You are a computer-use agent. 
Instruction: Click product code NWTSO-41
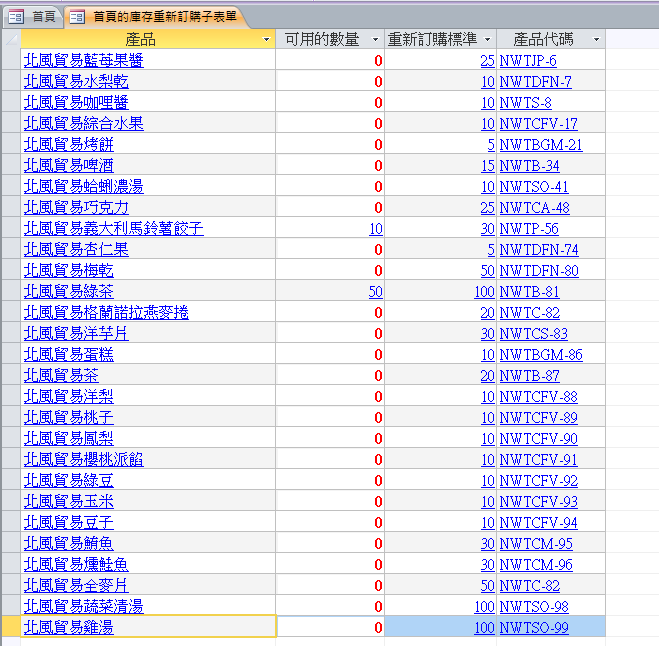[x=534, y=187]
